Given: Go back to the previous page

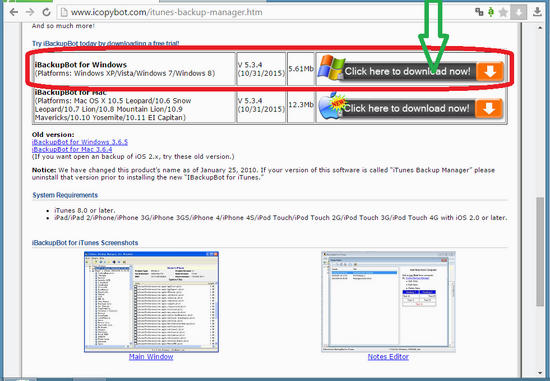Looking at the screenshot, I should (14, 12).
